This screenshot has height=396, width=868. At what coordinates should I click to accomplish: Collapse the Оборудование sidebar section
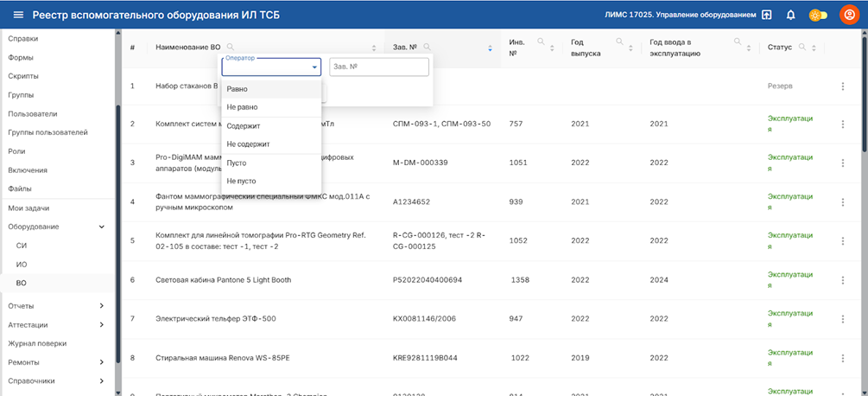101,227
